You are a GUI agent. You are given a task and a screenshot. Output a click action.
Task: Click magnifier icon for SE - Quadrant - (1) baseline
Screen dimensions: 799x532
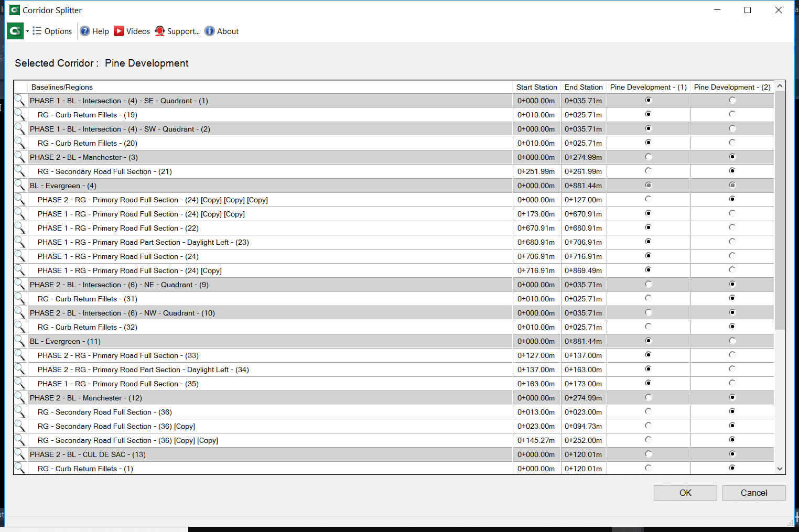coord(20,100)
